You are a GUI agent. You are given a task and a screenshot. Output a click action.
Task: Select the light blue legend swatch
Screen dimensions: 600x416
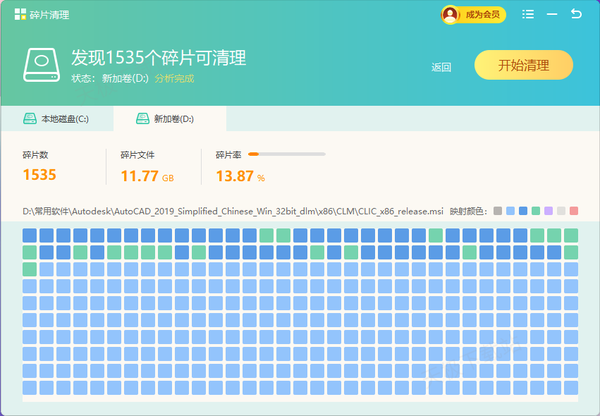511,211
